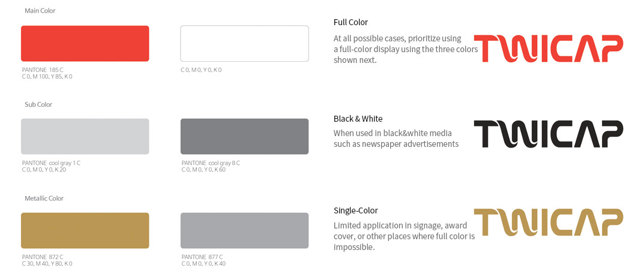Select the Single-Color title
644x280 pixels.
point(356,210)
